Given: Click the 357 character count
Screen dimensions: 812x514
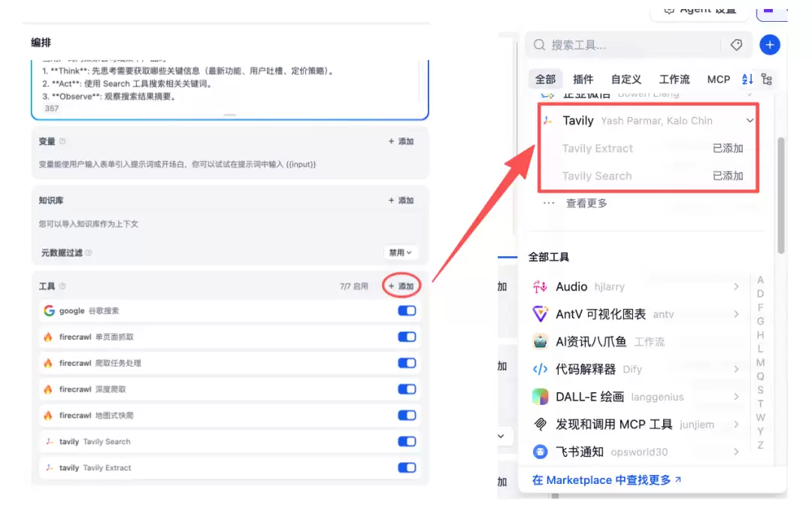Looking at the screenshot, I should (x=52, y=108).
